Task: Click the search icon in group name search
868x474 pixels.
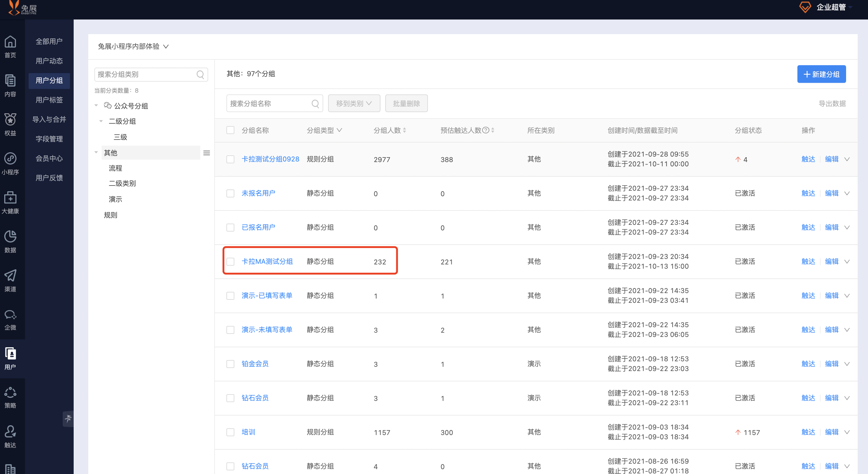Action: (x=315, y=104)
